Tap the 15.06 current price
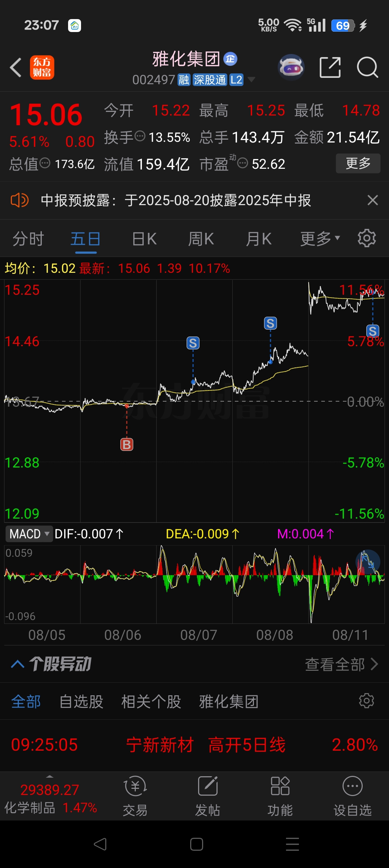This screenshot has width=389, height=868. [x=46, y=114]
